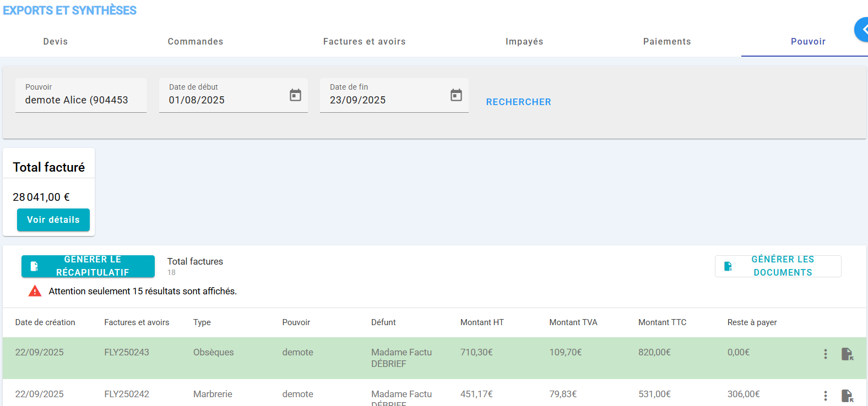Switch to the Devis tab
868x406 pixels.
(56, 42)
